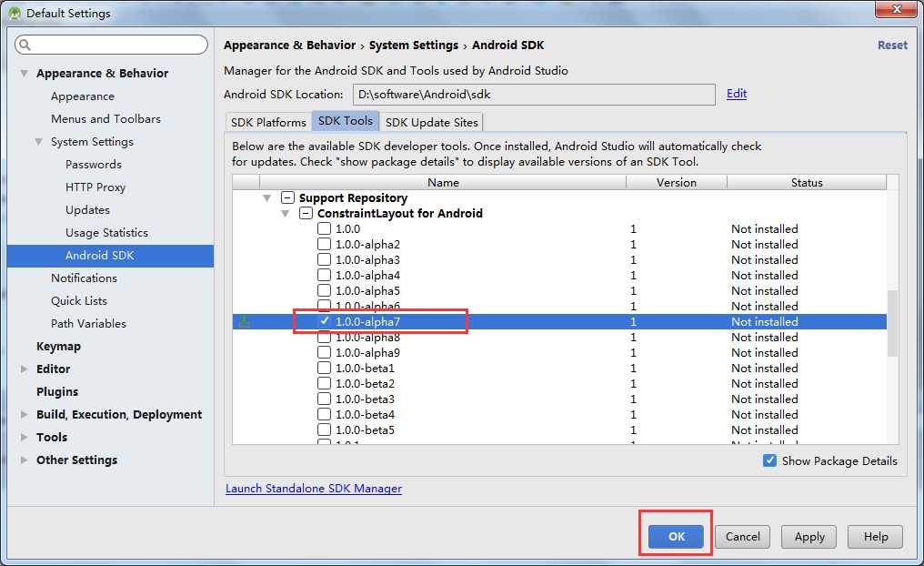Focus the settings search field
Screen dimensions: 924x566
coord(111,45)
